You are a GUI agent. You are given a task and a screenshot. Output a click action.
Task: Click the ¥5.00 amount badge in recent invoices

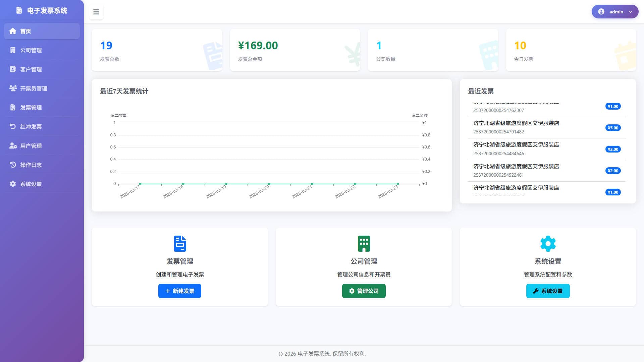pyautogui.click(x=613, y=128)
